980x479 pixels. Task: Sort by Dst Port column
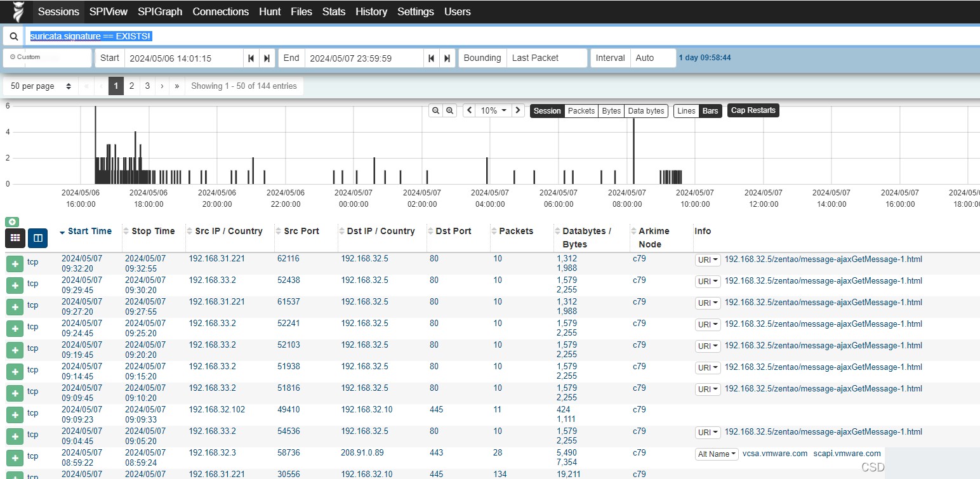(x=454, y=231)
